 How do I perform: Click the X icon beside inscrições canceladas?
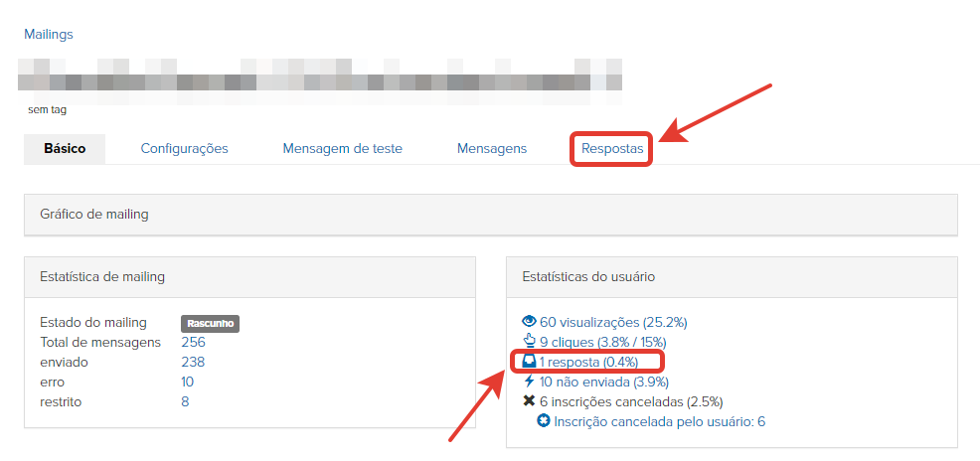point(529,401)
